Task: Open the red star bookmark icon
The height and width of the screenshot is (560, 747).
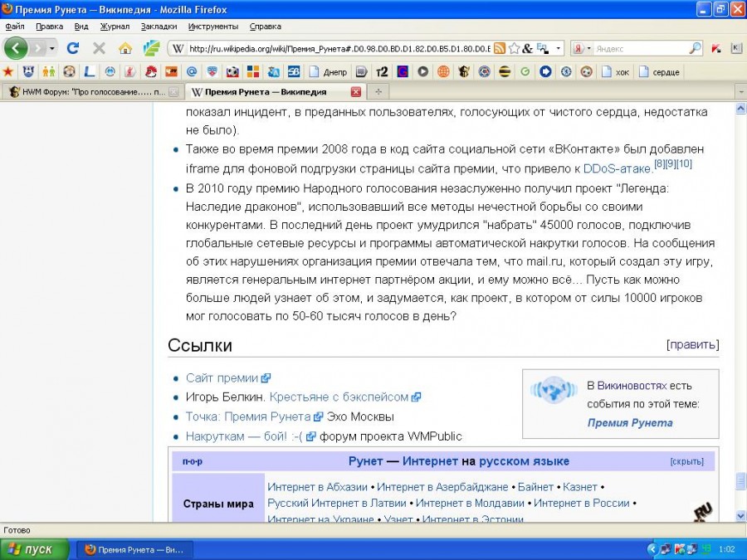Action: click(7, 72)
